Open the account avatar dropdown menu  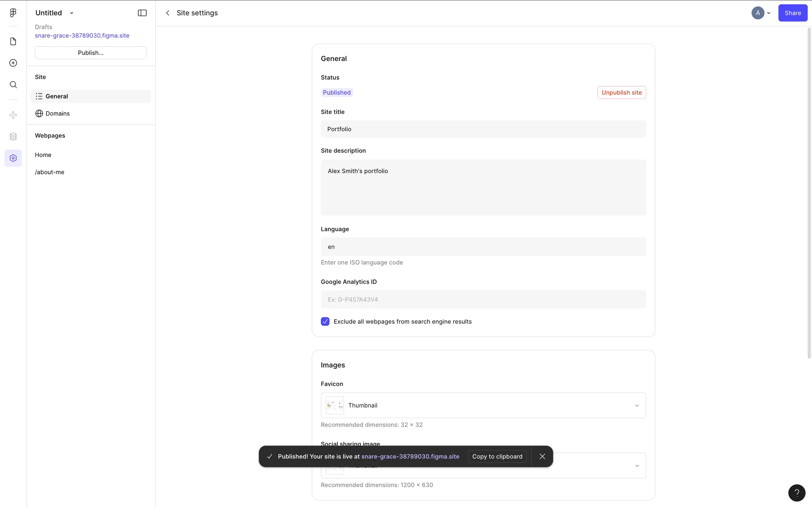[x=761, y=13]
